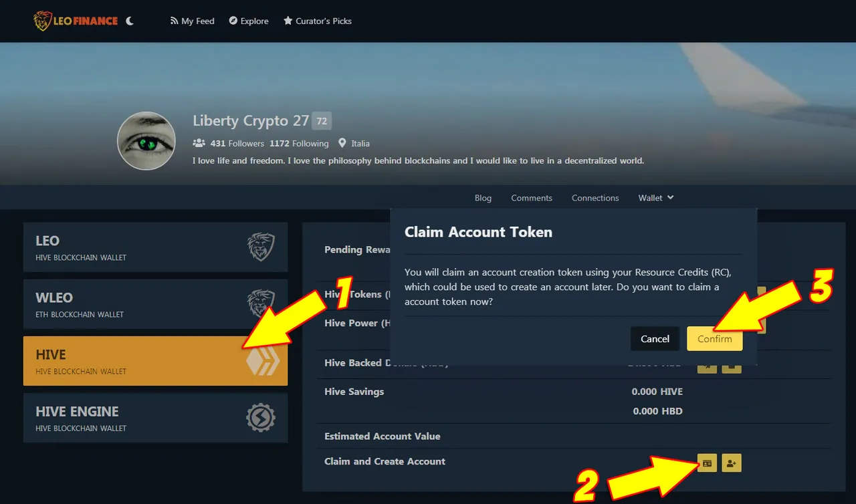Open Curator's Picks
Screen dimensions: 856x504
(x=318, y=21)
